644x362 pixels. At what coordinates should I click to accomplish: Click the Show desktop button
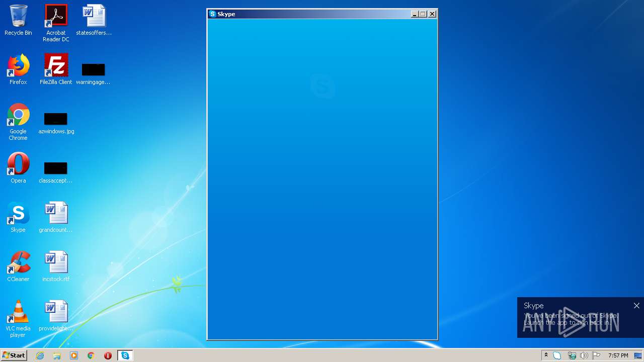[x=638, y=355]
